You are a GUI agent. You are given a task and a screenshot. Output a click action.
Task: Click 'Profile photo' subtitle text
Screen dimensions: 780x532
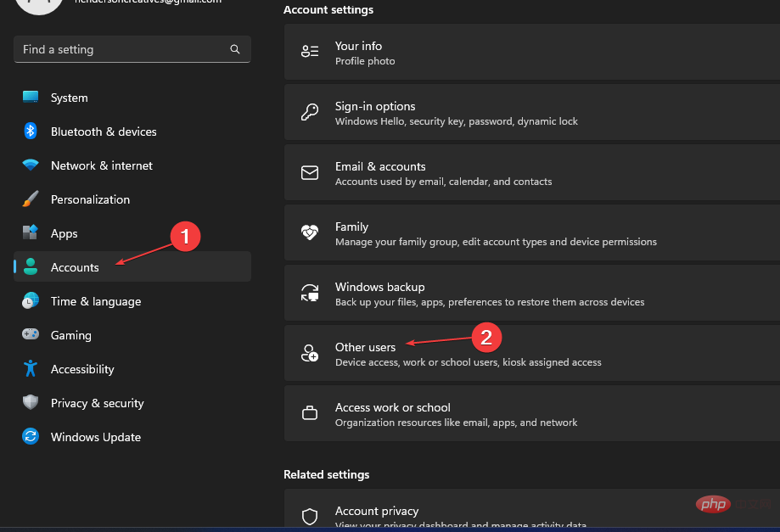[365, 61]
